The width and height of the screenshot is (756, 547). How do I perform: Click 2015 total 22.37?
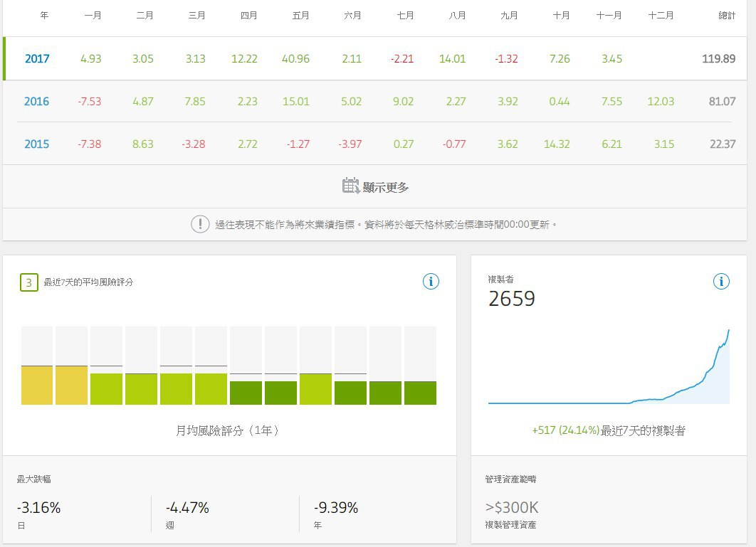click(x=723, y=144)
